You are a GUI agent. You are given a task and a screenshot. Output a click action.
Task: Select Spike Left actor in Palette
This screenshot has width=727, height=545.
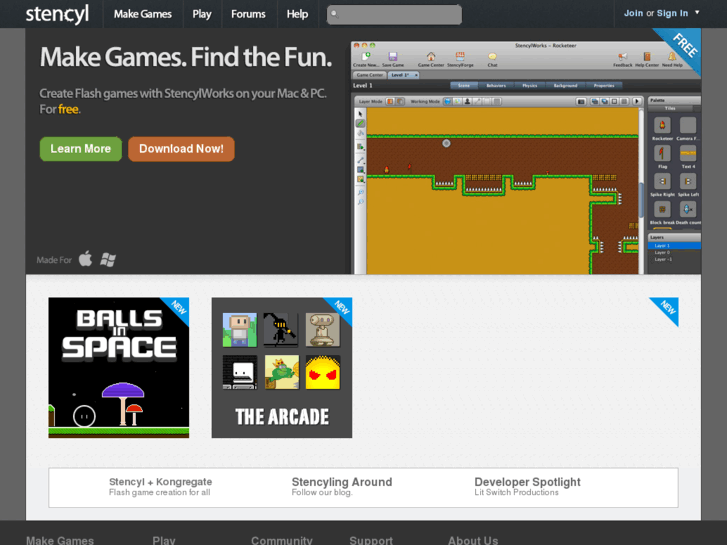688,185
